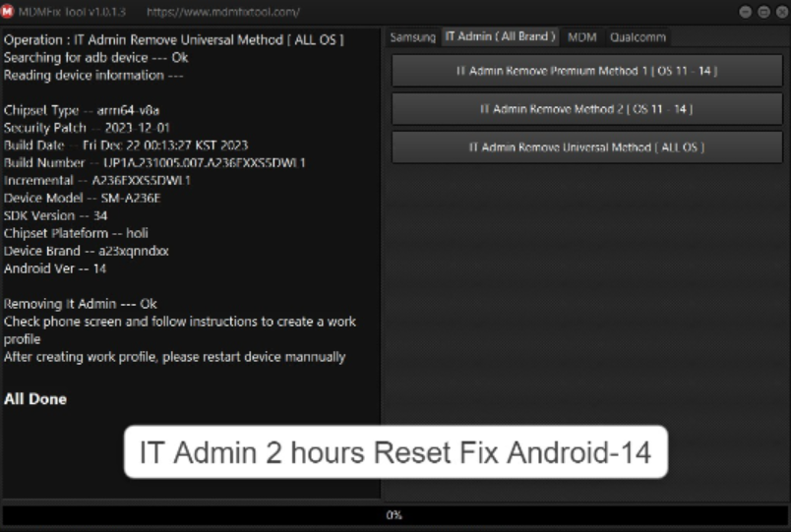Start IT Admin Remove Method 2
This screenshot has height=532, width=791.
coord(586,109)
